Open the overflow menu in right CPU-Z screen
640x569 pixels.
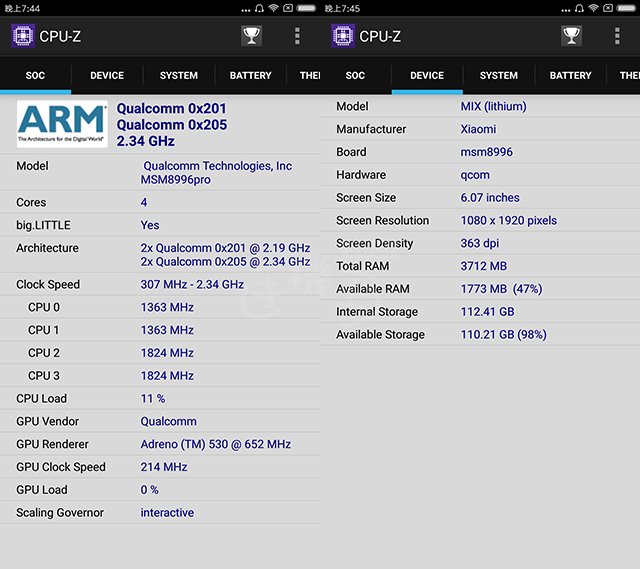coord(617,36)
